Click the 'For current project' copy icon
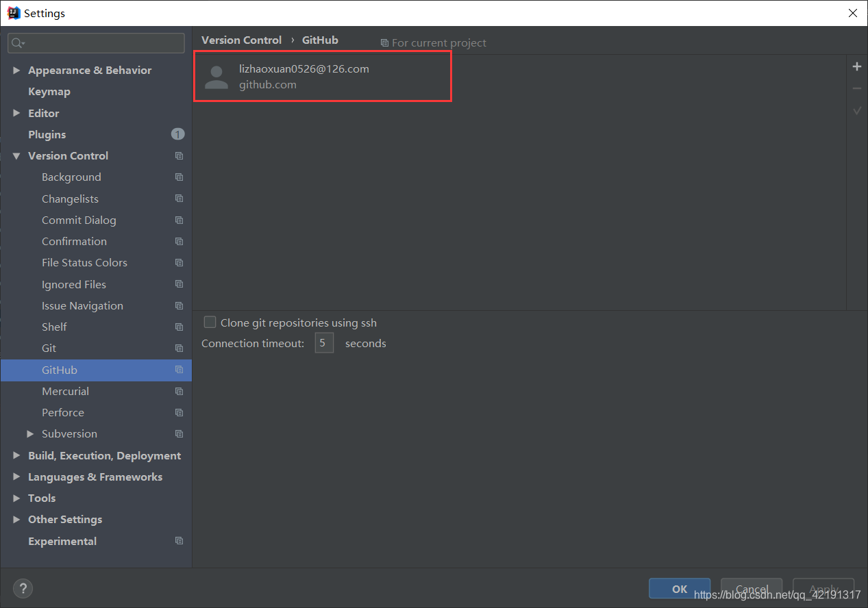The height and width of the screenshot is (608, 868). click(x=384, y=43)
